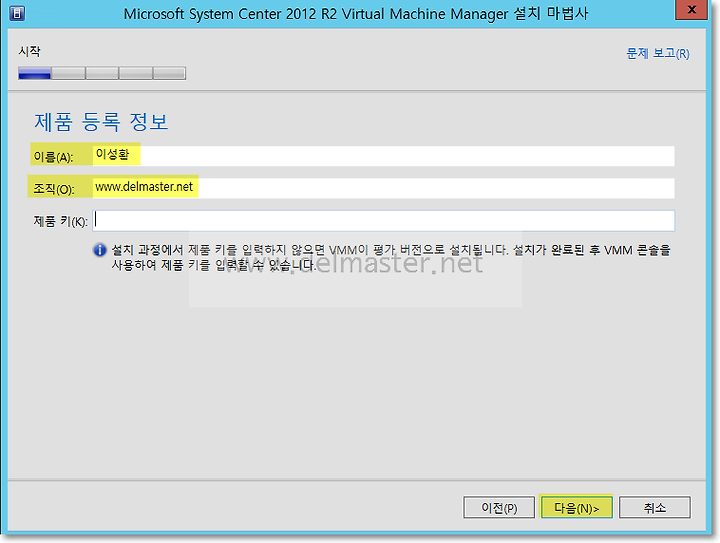This screenshot has height=543, width=720.
Task: Click the 제품 키(K): label
Action: coord(61,221)
